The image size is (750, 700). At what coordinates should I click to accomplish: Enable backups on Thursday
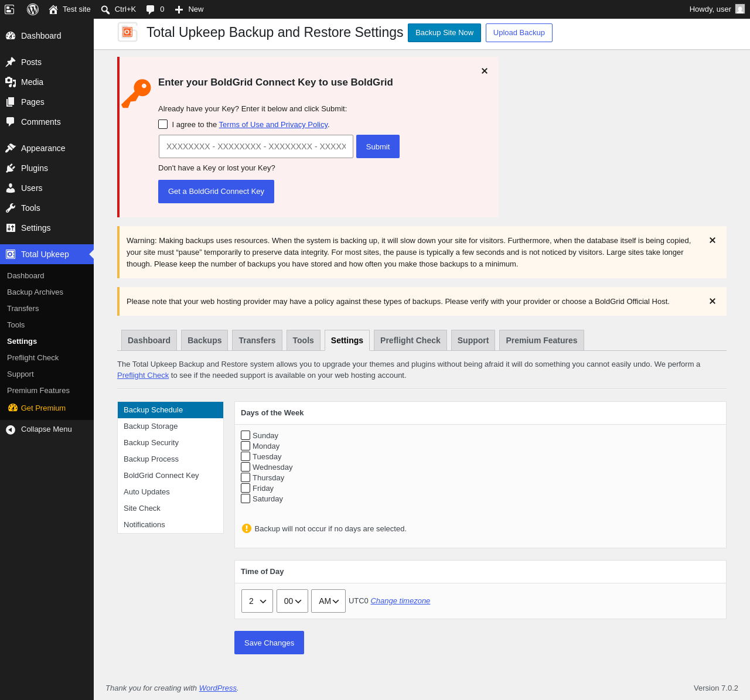pos(246,477)
